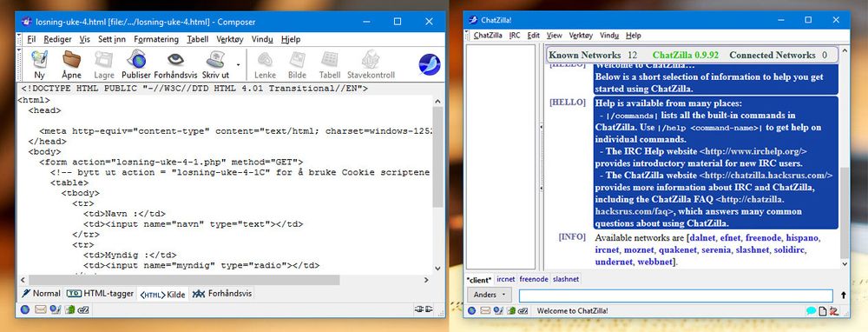This screenshot has height=332, width=868.
Task: Open the Hjelp menu in Composer
Action: coord(291,39)
